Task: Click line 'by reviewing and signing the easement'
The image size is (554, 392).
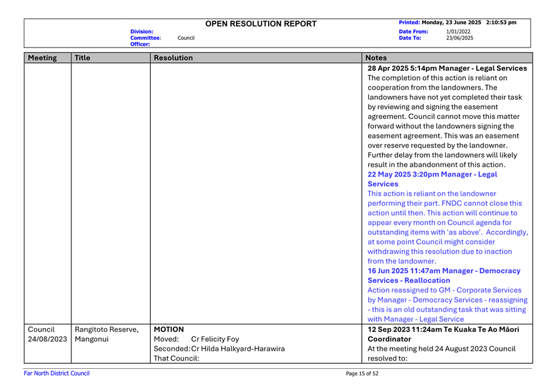Action: point(433,106)
